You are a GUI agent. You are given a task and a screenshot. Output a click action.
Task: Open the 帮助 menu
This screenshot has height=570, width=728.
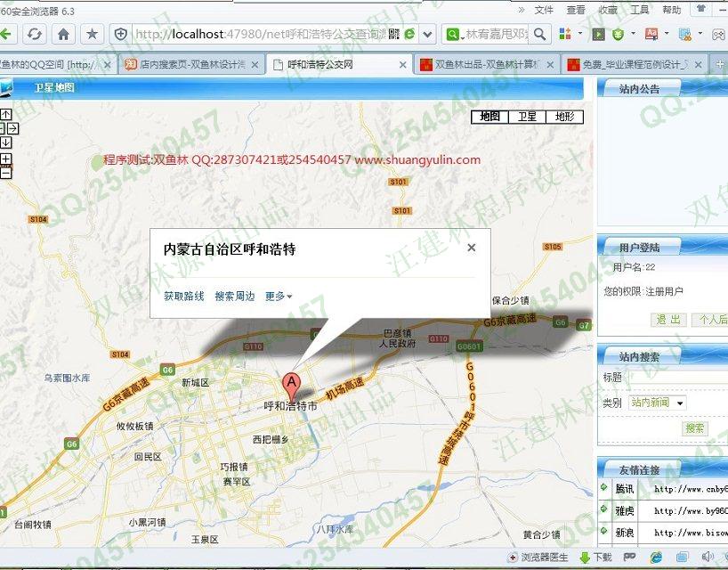672,10
